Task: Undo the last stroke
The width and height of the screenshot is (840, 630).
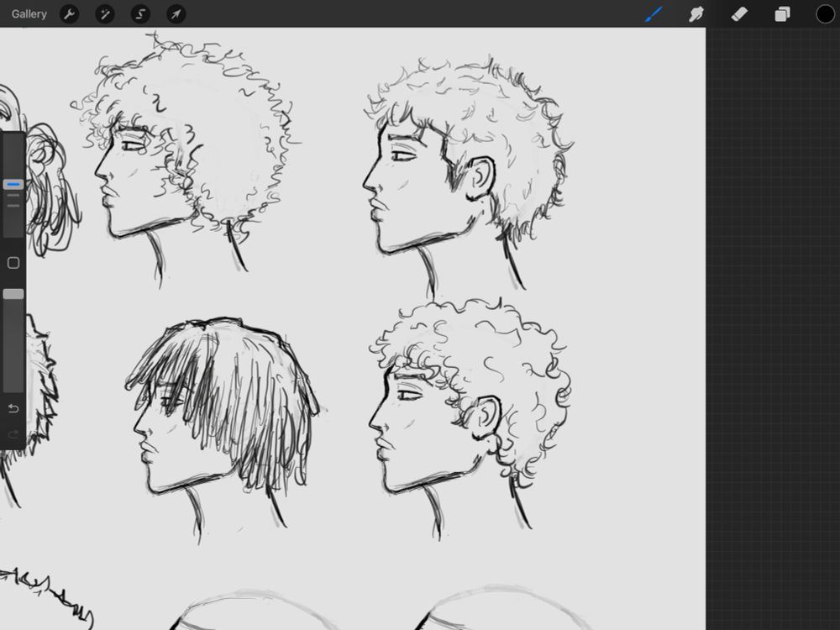Action: [13, 409]
